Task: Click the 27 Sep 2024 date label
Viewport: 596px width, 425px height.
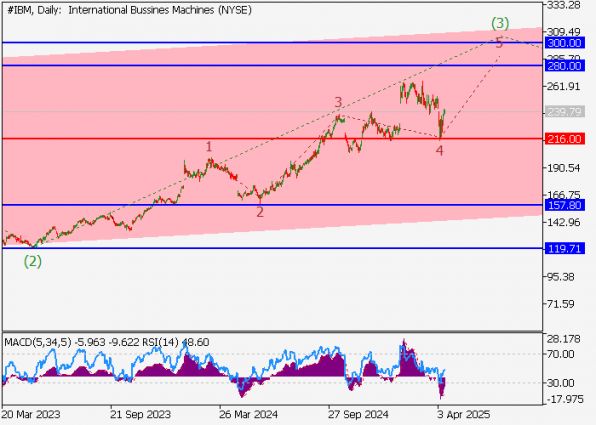Action: click(358, 414)
